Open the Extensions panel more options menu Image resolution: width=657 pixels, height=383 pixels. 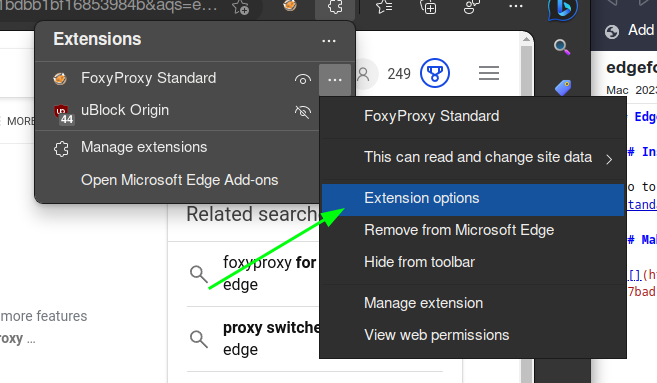tap(329, 41)
